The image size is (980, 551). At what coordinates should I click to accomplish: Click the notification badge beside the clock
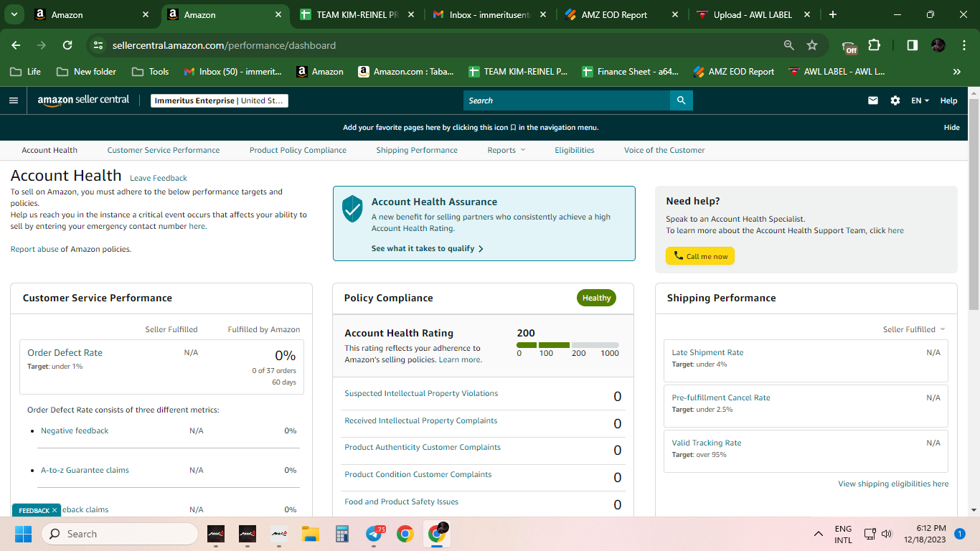click(960, 534)
